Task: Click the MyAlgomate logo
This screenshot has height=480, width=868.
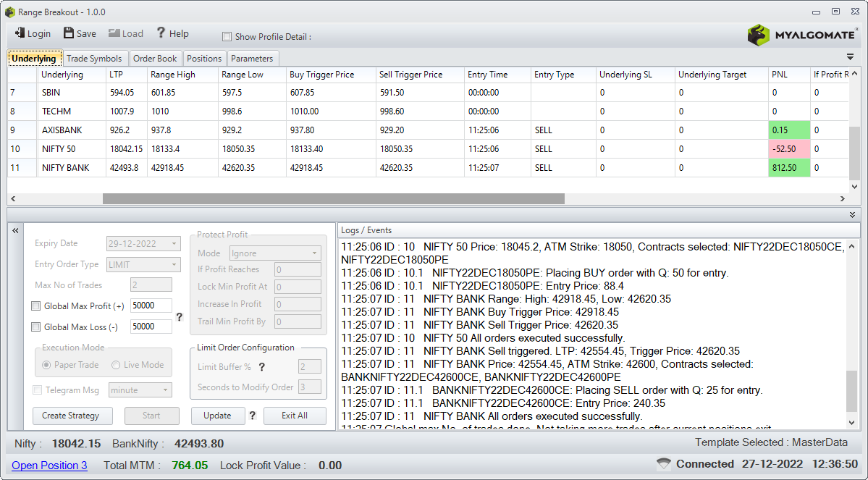Action: point(801,34)
